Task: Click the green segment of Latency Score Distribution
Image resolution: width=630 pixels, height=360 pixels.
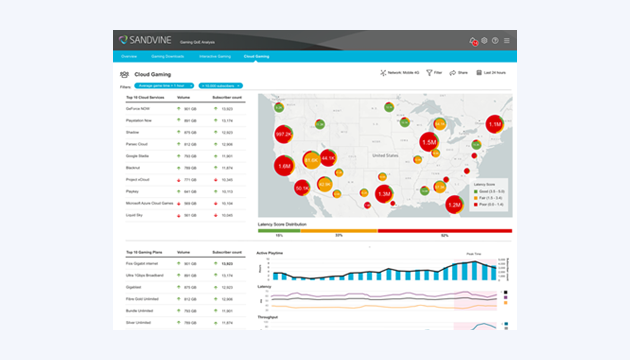Action: tap(279, 231)
